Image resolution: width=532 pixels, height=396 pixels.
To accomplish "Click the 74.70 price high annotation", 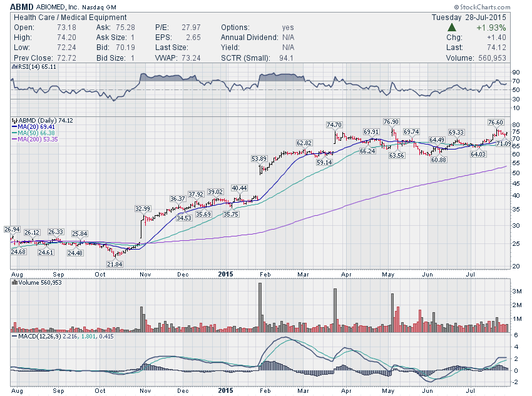I will pos(334,125).
